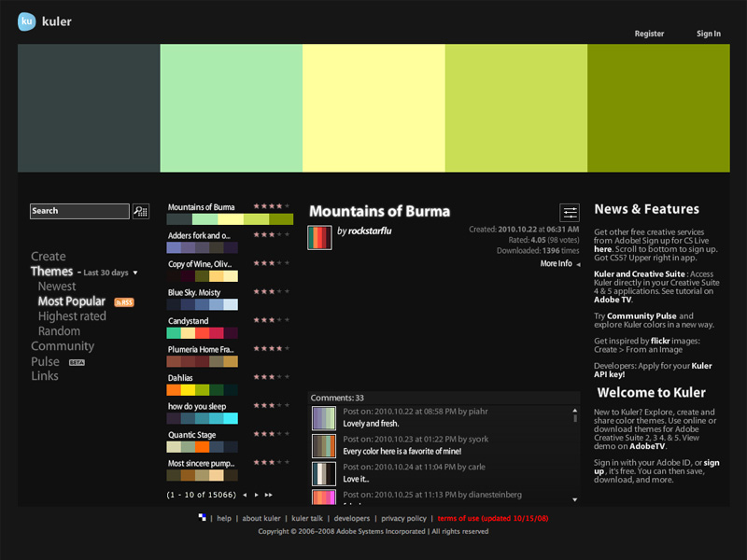
Task: Select the Candystand theme swatch strip
Action: pyautogui.click(x=202, y=333)
